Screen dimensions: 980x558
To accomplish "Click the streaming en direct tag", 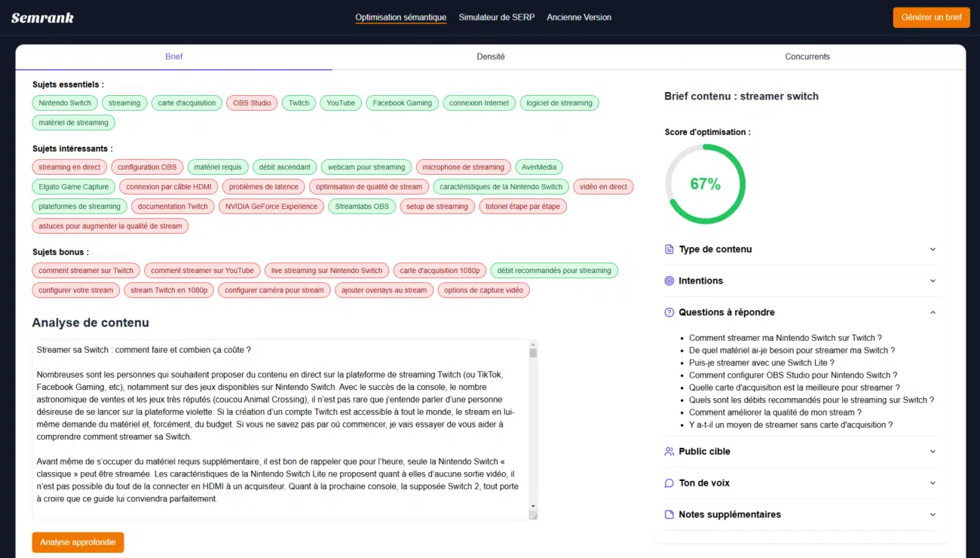I will click(x=69, y=167).
